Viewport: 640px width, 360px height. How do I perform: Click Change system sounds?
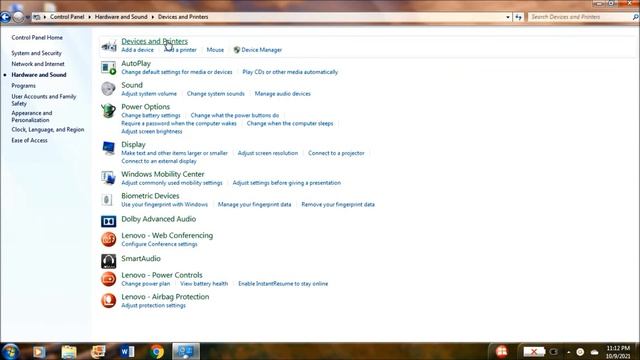coord(216,93)
